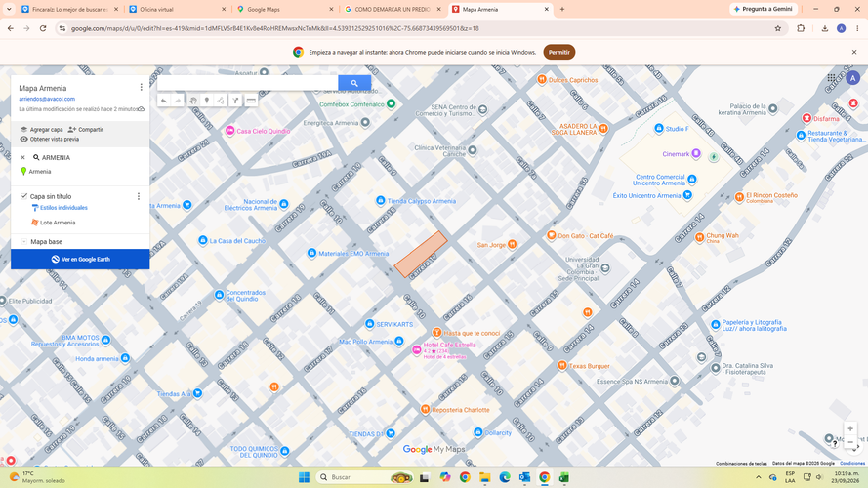Close the ARMENIA search results with X
The width and height of the screenshot is (868, 488).
(x=22, y=158)
